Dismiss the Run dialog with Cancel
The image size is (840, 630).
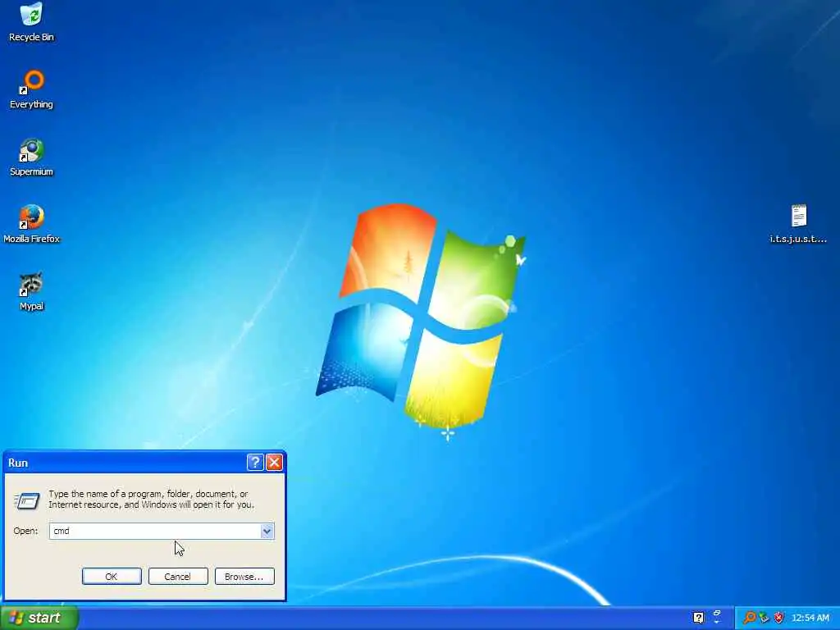point(178,577)
